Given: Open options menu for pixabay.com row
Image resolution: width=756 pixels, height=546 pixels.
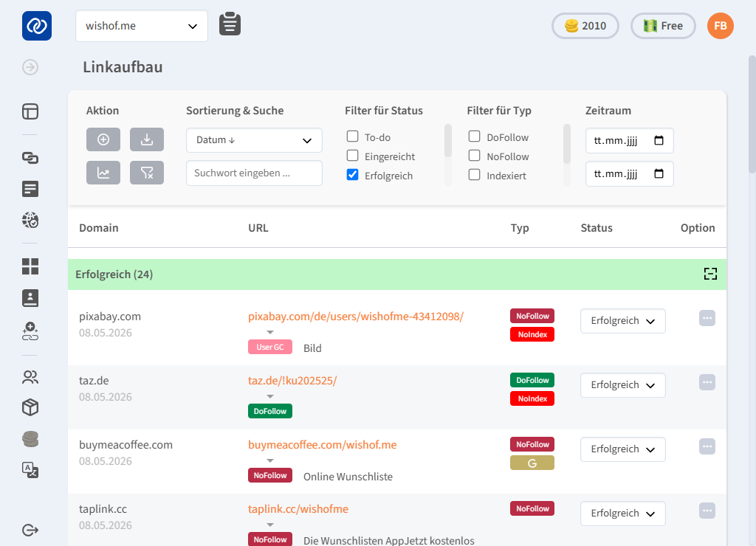Looking at the screenshot, I should point(707,318).
